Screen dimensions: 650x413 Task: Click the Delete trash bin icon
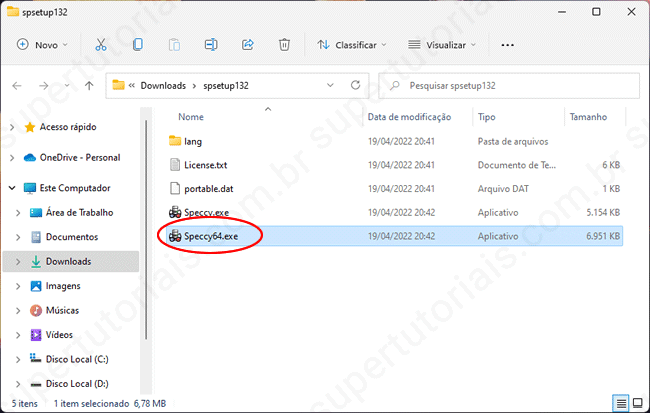tap(284, 44)
